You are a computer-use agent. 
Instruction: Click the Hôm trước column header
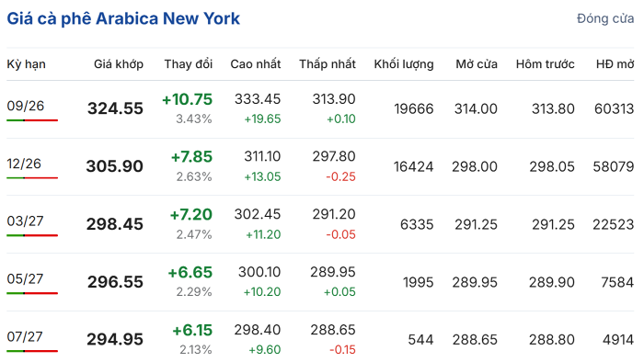(545, 64)
